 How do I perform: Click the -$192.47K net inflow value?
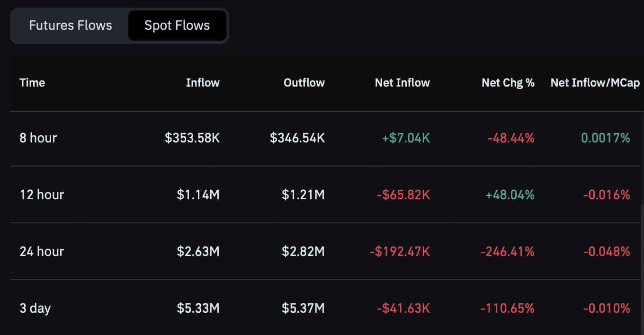pyautogui.click(x=400, y=252)
